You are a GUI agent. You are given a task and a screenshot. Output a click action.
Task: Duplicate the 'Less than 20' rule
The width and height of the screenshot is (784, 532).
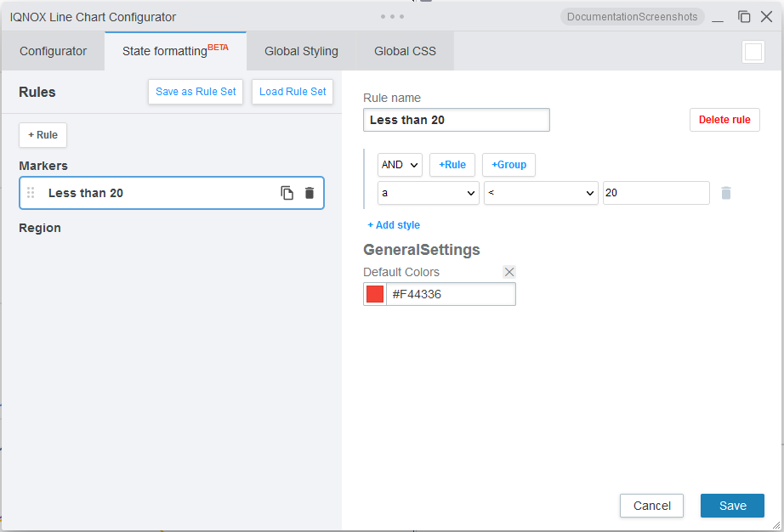(287, 193)
